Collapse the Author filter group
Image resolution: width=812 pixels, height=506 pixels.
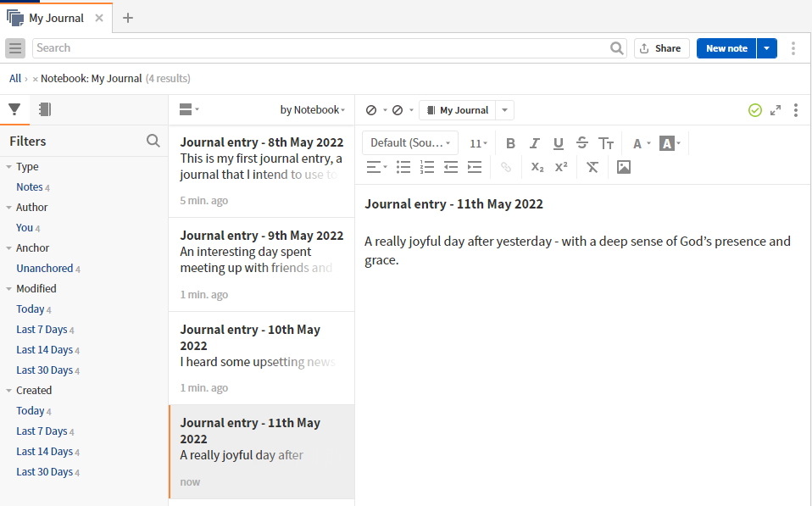tap(8, 207)
